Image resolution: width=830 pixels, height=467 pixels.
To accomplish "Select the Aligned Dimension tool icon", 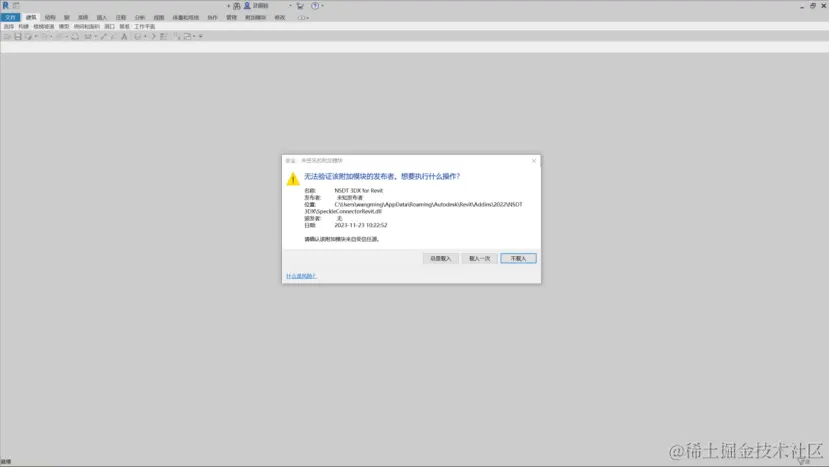I will pos(104,37).
